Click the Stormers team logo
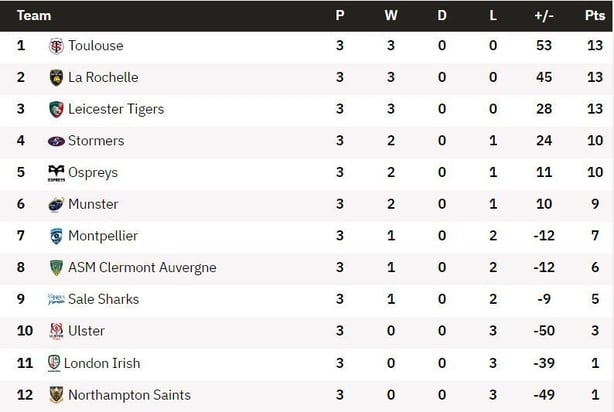 pyautogui.click(x=56, y=141)
